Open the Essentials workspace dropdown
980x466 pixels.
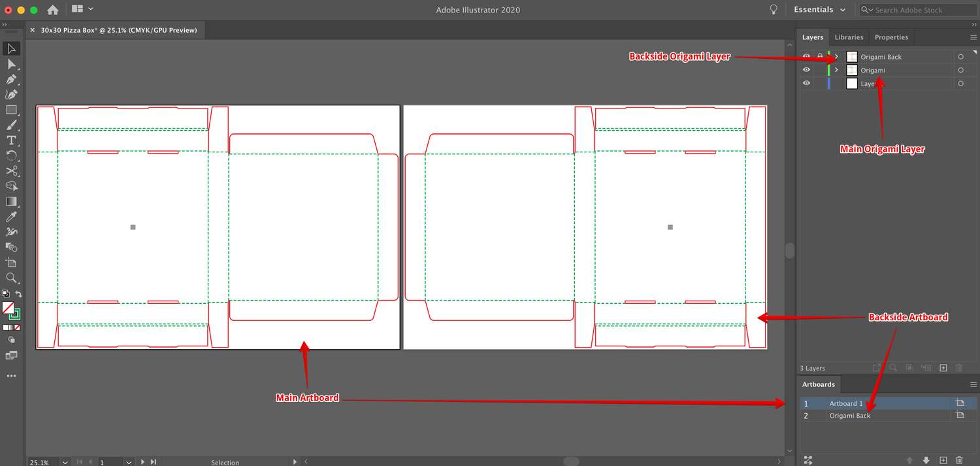(x=820, y=10)
